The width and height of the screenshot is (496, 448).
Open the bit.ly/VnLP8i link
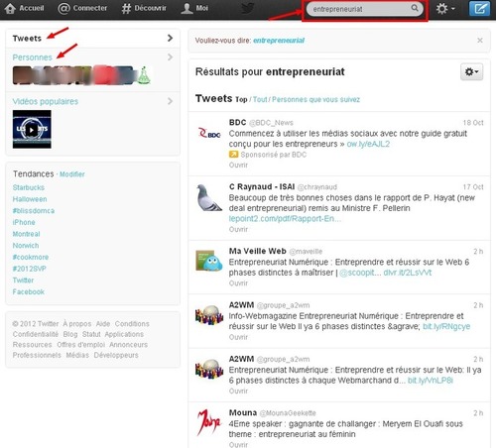coord(430,381)
